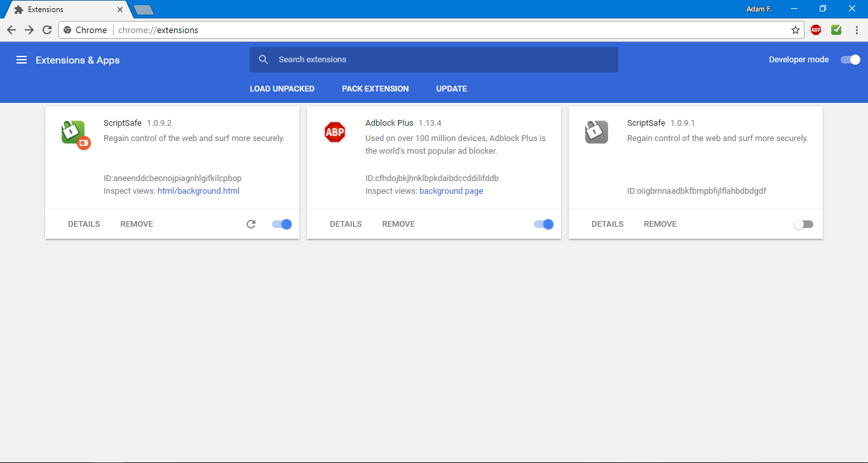
Task: Click the ScriptSafe 1.0.9.2 extension icon
Action: 74,133
